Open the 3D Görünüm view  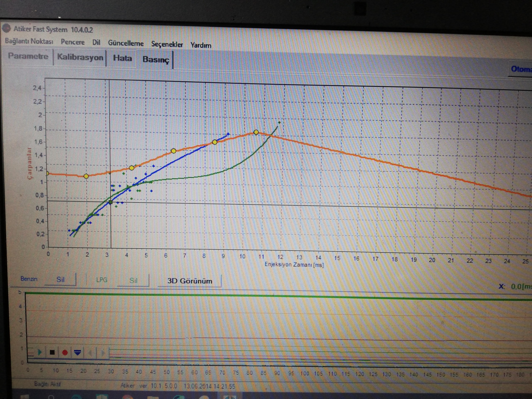pyautogui.click(x=190, y=281)
